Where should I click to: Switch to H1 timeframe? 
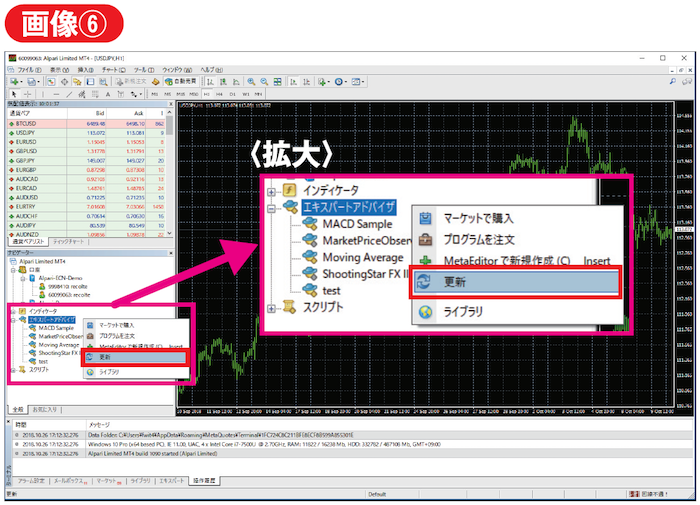206,94
